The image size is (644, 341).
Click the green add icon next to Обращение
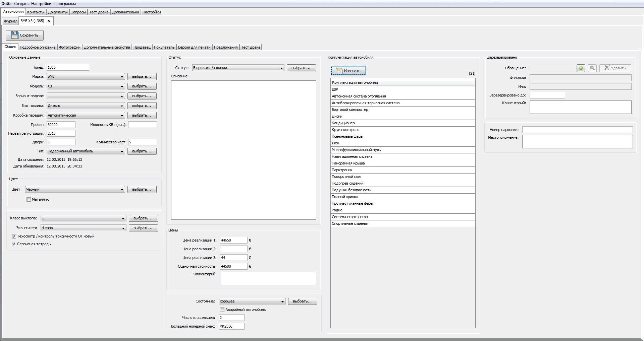(x=581, y=68)
